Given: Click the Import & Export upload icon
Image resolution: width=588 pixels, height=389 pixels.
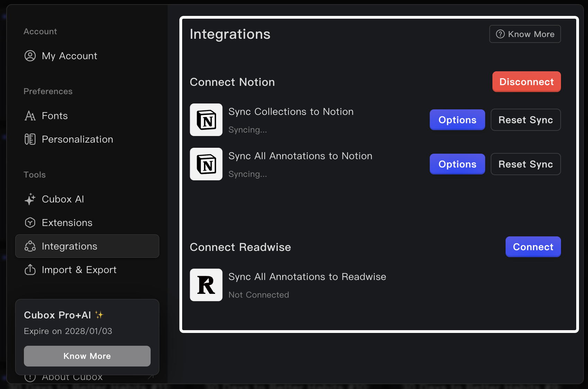Looking at the screenshot, I should pyautogui.click(x=30, y=270).
